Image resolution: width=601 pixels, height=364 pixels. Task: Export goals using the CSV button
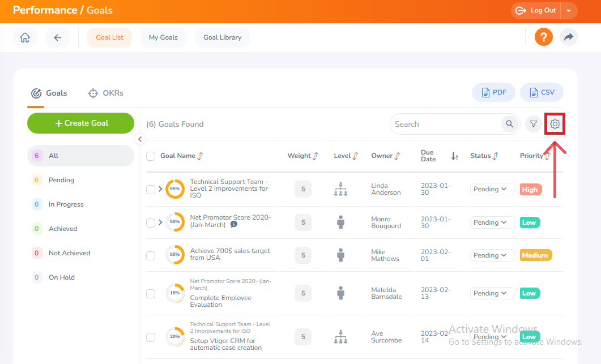pos(541,92)
